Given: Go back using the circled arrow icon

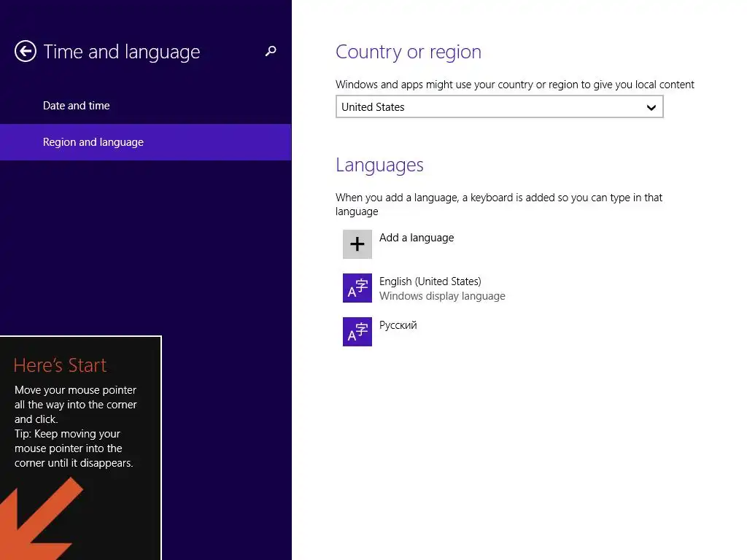Looking at the screenshot, I should 26,51.
